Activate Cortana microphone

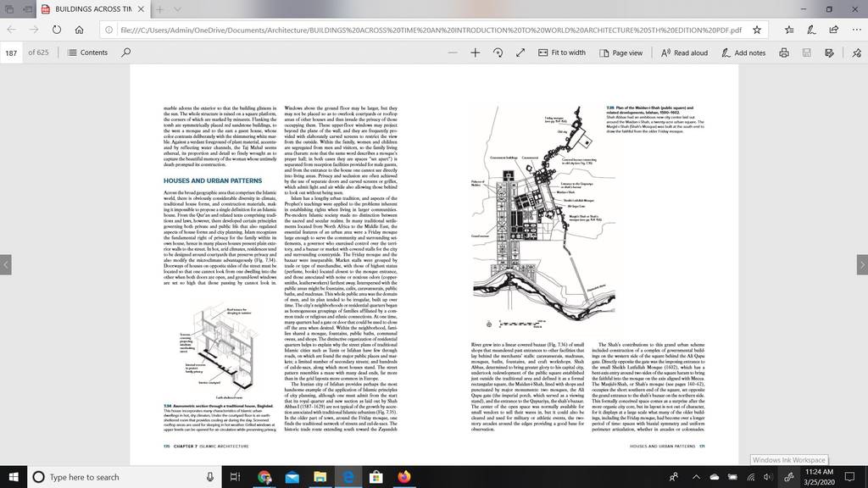(x=210, y=477)
